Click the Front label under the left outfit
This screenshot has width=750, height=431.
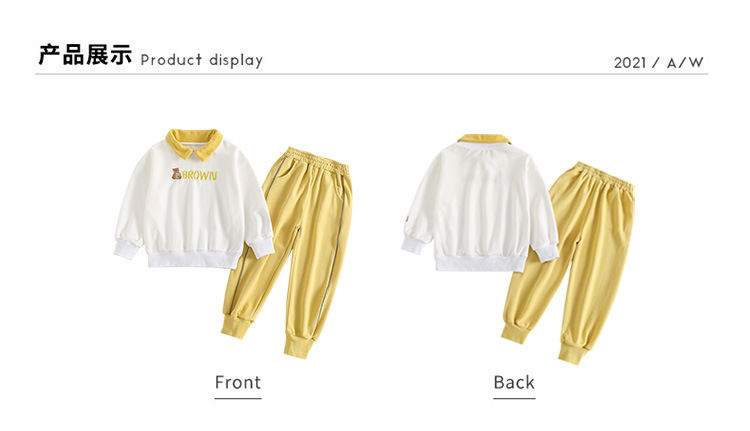click(x=238, y=383)
